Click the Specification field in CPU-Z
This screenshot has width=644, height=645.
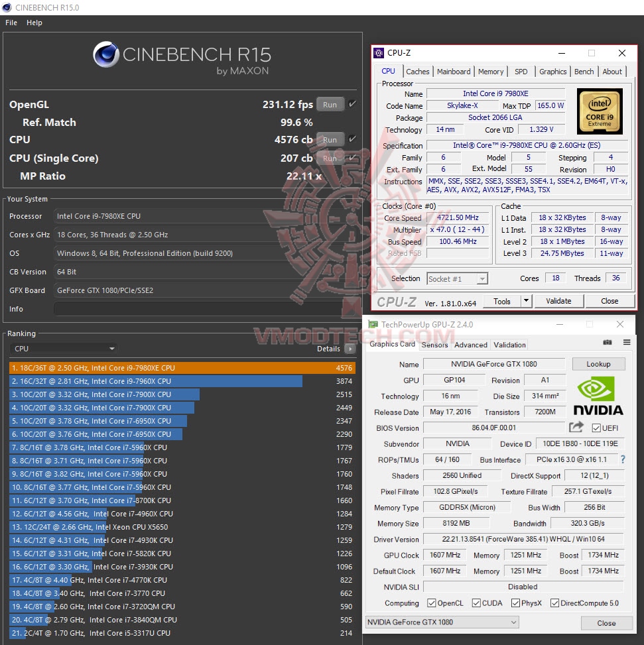(527, 145)
